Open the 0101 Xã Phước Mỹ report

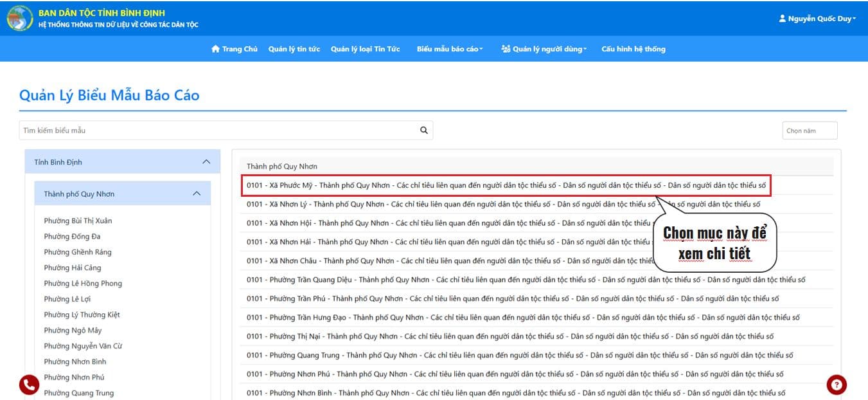pyautogui.click(x=506, y=185)
